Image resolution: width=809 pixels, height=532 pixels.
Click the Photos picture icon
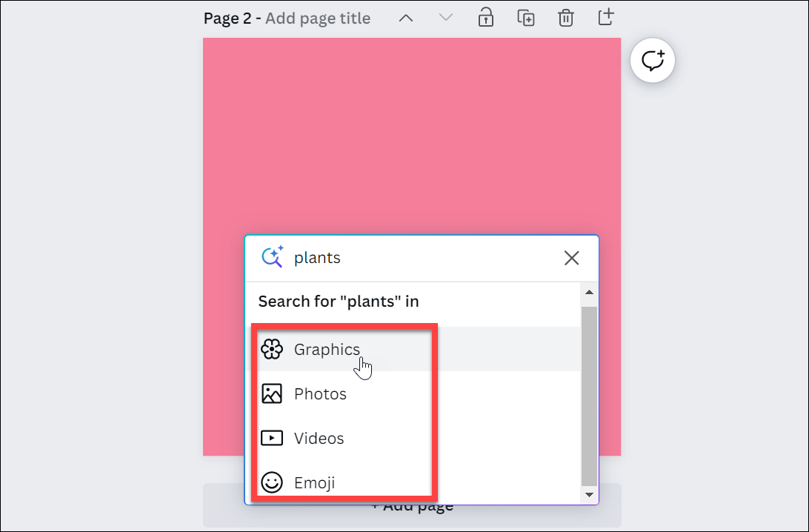tap(271, 393)
